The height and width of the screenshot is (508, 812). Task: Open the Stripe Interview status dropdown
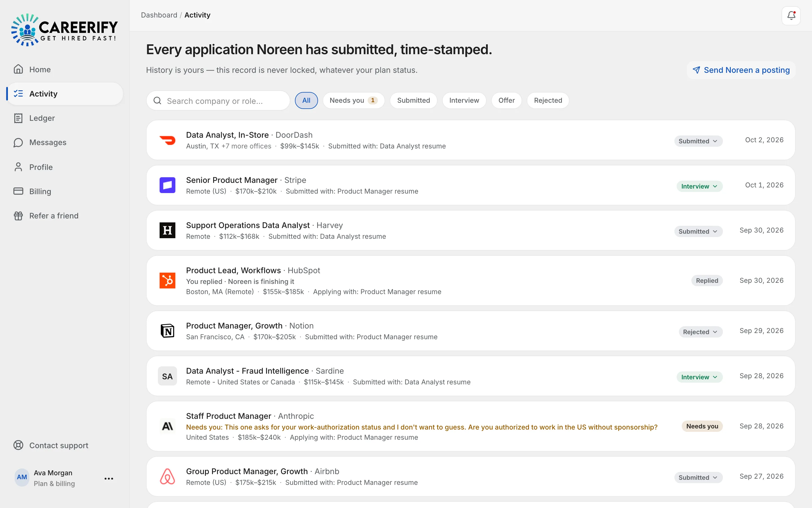(x=700, y=186)
